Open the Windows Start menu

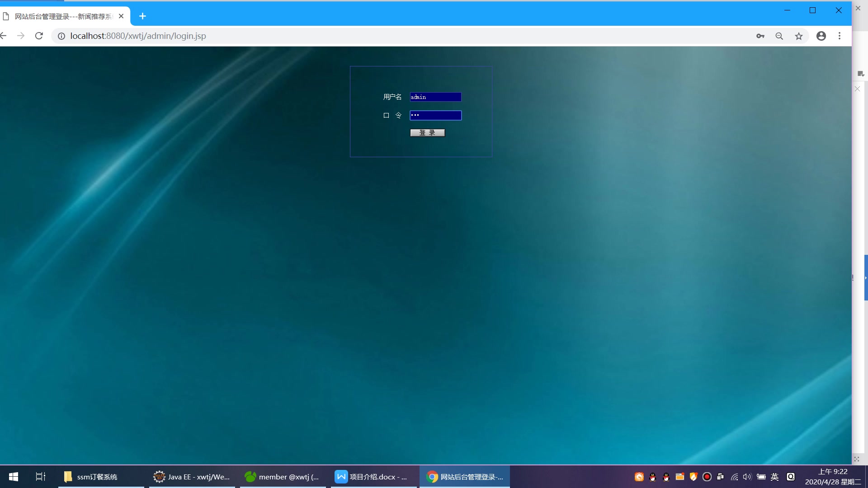[x=14, y=477]
